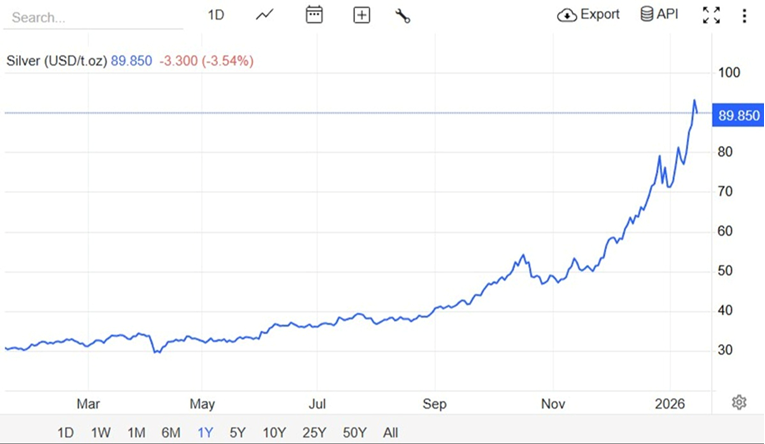Show the 5Y price history
Viewport: 765px width, 444px height.
click(x=238, y=433)
